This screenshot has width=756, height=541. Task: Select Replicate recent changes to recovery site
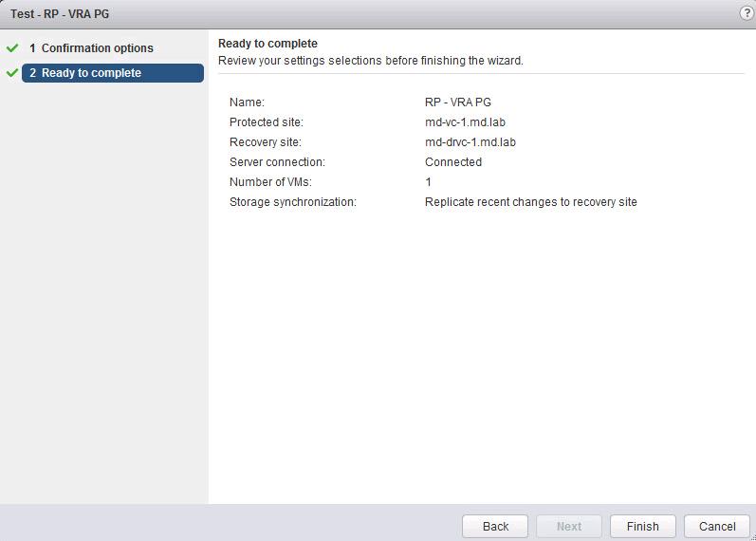(531, 202)
